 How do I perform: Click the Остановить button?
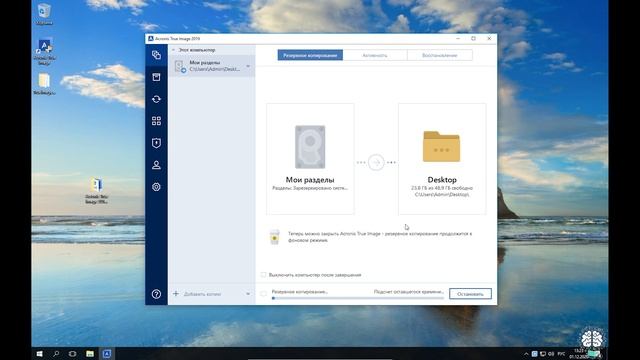[470, 294]
